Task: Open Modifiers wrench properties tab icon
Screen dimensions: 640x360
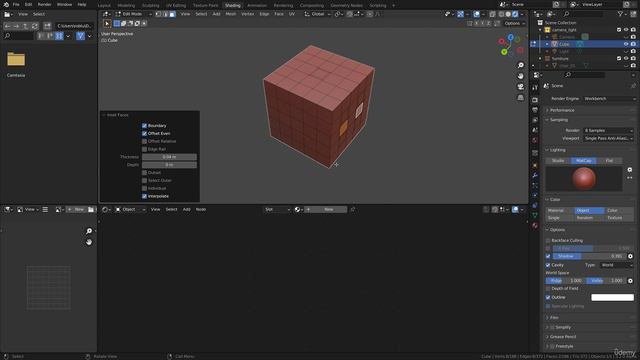Action: tap(535, 175)
